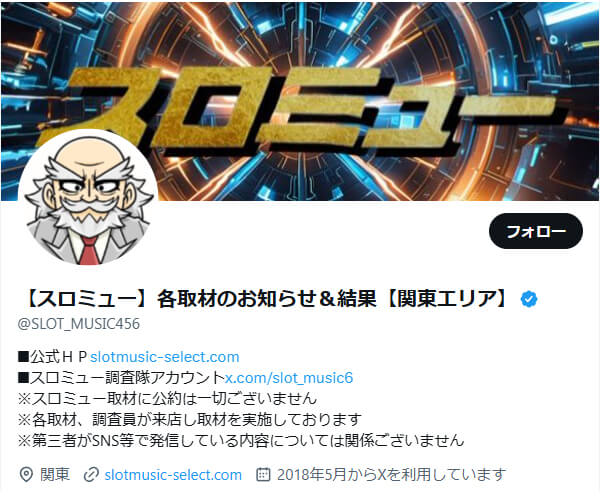
Task: Click the calendar icon beside join date
Action: pos(263,474)
